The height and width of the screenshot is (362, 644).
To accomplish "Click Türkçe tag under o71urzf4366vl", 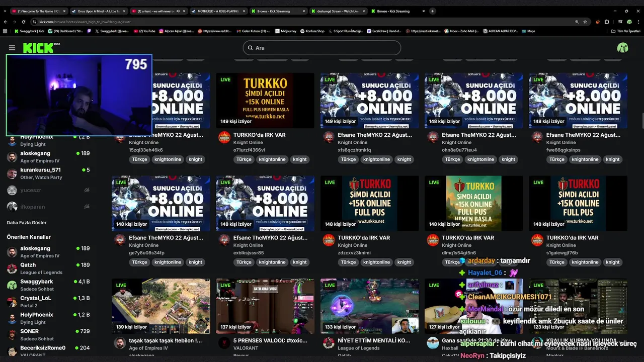I will [244, 159].
